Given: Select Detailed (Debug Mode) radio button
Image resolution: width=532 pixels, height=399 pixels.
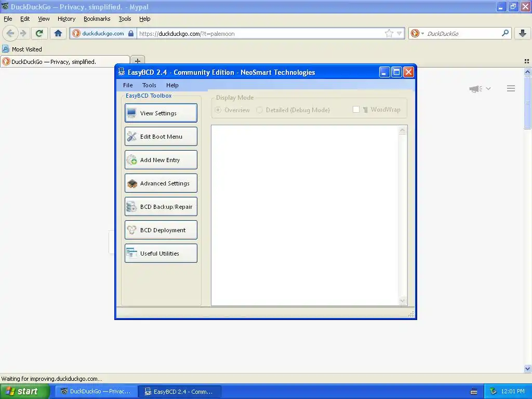Looking at the screenshot, I should 293,110.
